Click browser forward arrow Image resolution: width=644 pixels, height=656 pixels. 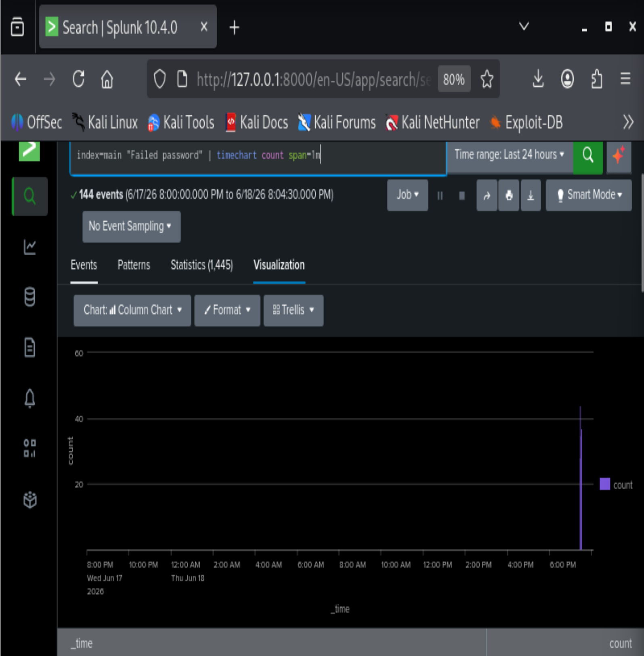(x=49, y=79)
